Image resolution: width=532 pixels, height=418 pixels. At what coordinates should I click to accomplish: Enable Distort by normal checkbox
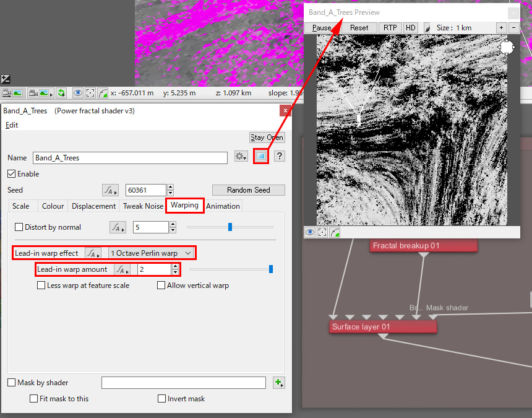[19, 227]
